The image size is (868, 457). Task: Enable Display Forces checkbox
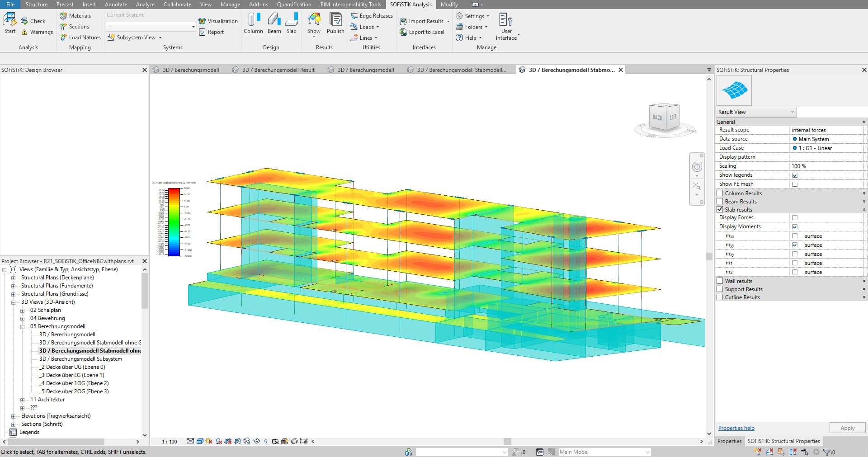click(x=795, y=218)
